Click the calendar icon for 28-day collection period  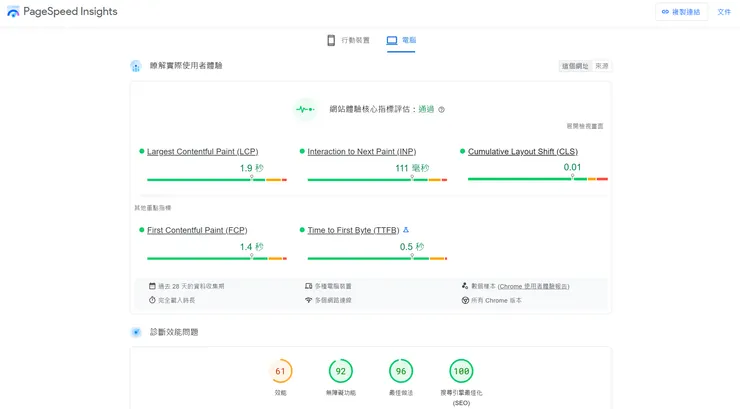(x=152, y=286)
